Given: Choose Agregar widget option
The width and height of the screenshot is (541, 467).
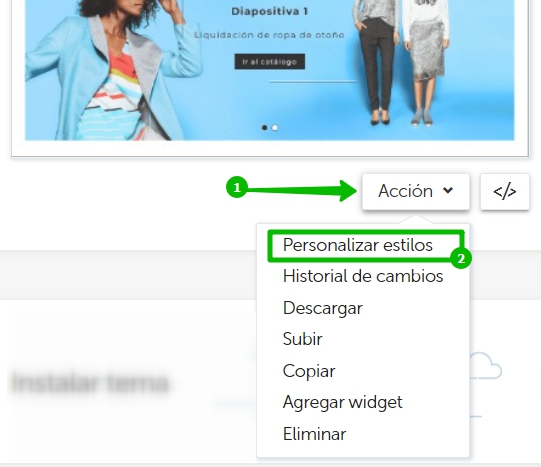Looking at the screenshot, I should click(x=343, y=402).
